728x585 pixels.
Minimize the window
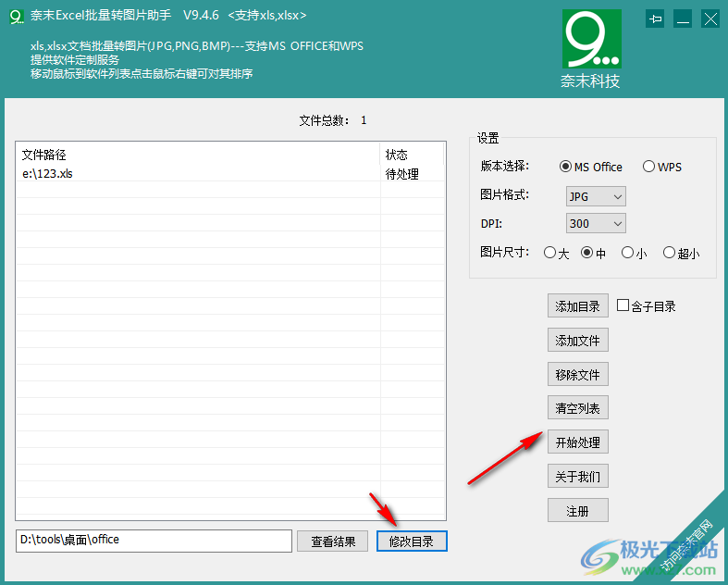(683, 19)
